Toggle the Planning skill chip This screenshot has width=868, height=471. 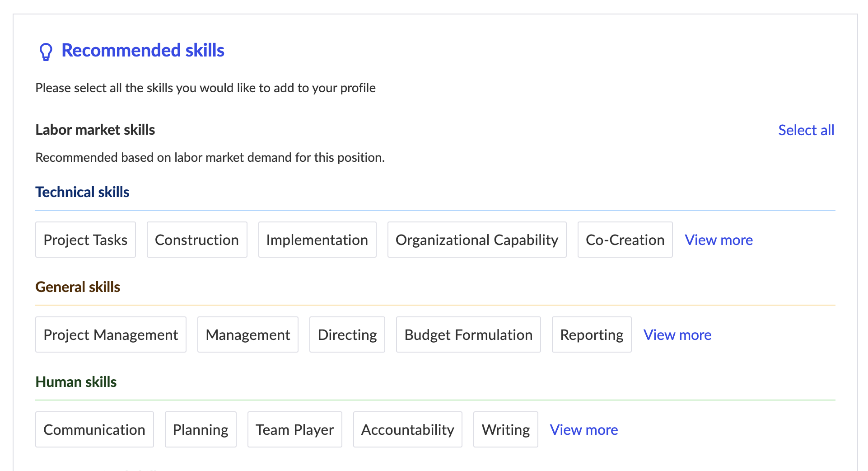(x=200, y=429)
